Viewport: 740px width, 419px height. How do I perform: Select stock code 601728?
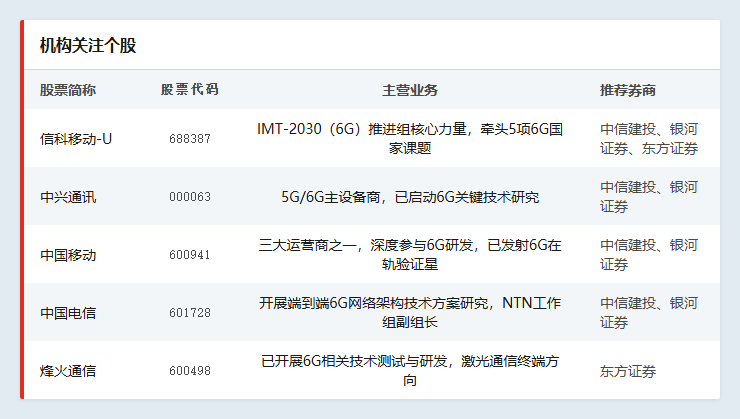pos(190,313)
